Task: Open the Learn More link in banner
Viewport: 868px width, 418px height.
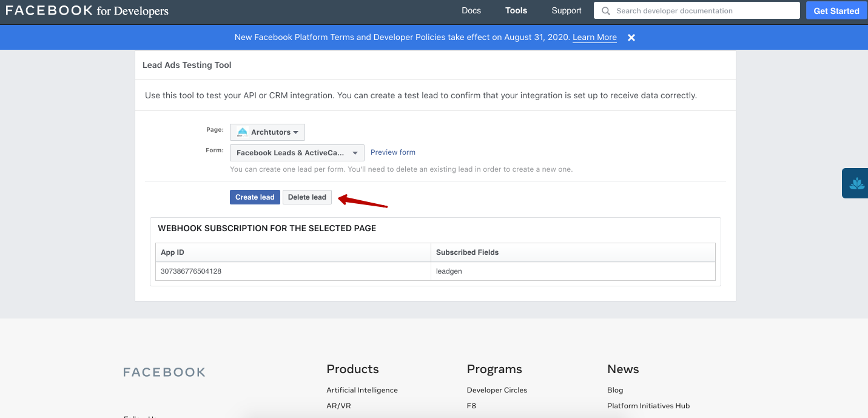Action: click(x=594, y=38)
